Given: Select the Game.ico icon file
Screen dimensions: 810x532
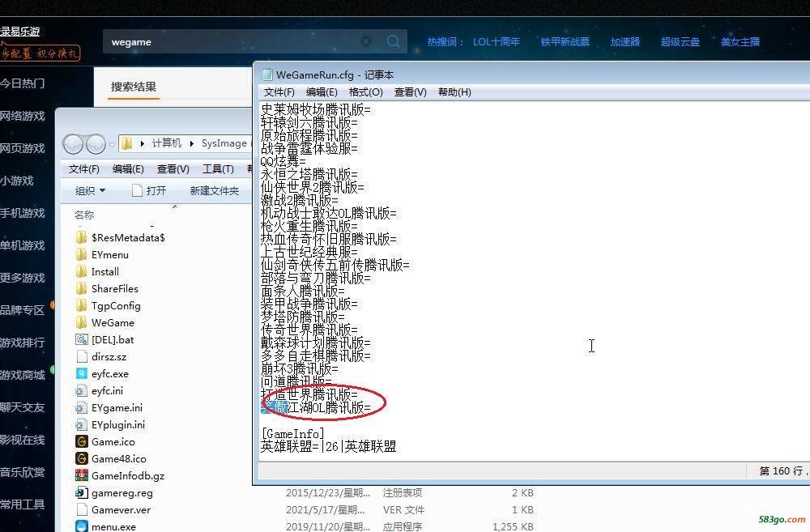Looking at the screenshot, I should [81, 441].
